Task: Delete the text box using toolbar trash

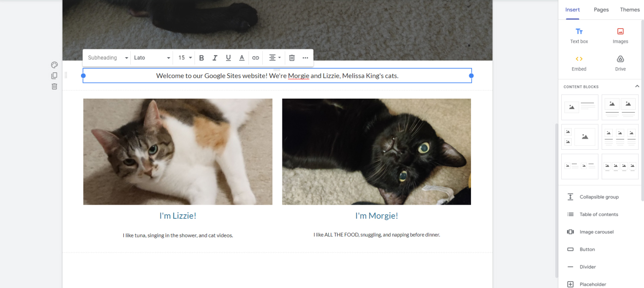Action: pos(292,58)
